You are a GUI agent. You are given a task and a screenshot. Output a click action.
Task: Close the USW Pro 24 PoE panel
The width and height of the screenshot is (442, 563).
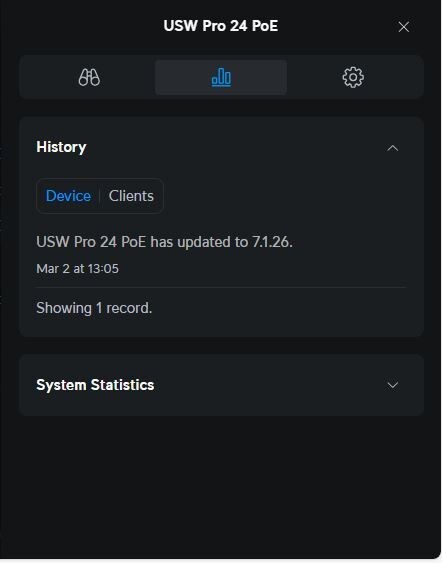[x=404, y=27]
